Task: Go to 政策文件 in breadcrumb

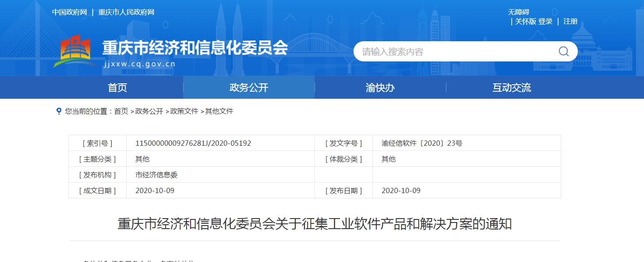Action: point(184,111)
